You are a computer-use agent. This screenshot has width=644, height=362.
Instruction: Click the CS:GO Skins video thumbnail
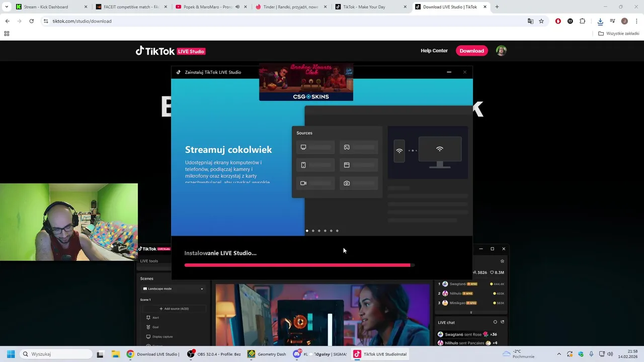[x=306, y=82]
